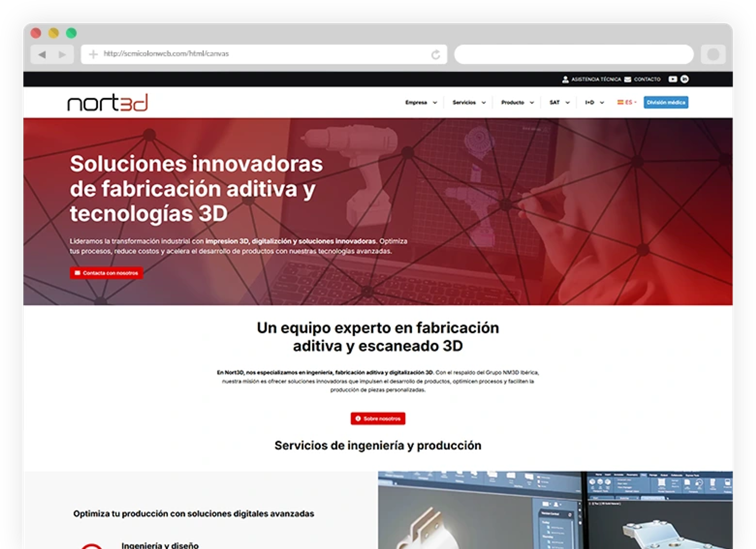
Task: Click the round button right of search field
Action: click(713, 54)
